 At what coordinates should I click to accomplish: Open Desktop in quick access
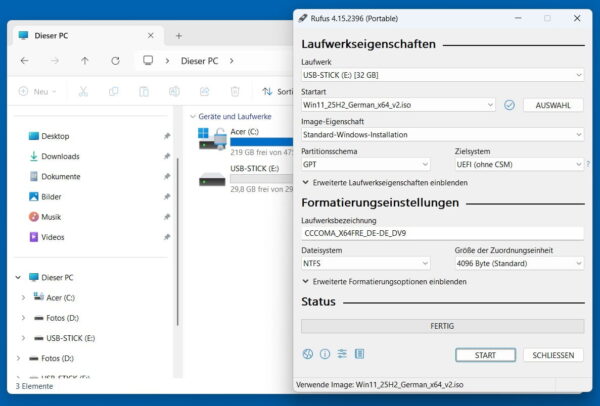coord(55,136)
